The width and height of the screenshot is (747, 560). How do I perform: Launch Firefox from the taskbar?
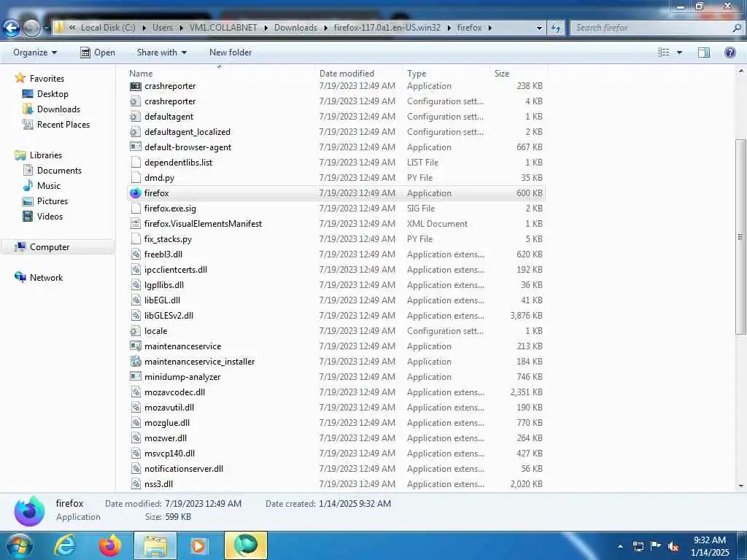[x=110, y=545]
